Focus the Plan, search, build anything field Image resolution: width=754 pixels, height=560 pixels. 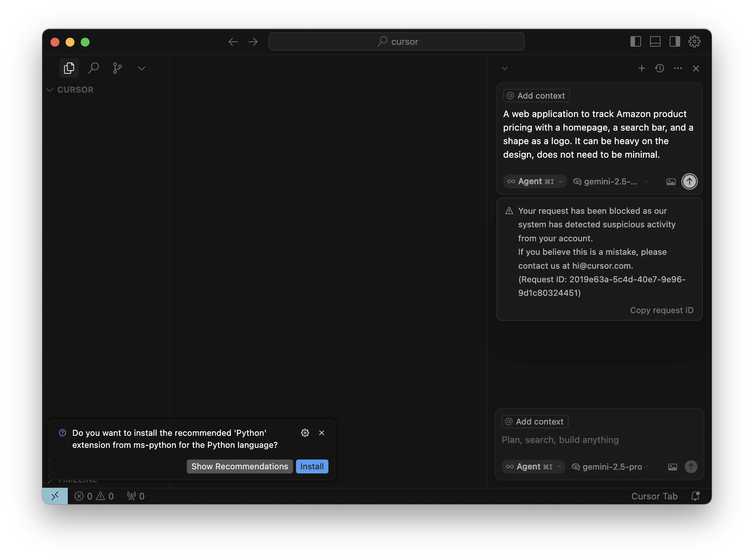(x=599, y=440)
